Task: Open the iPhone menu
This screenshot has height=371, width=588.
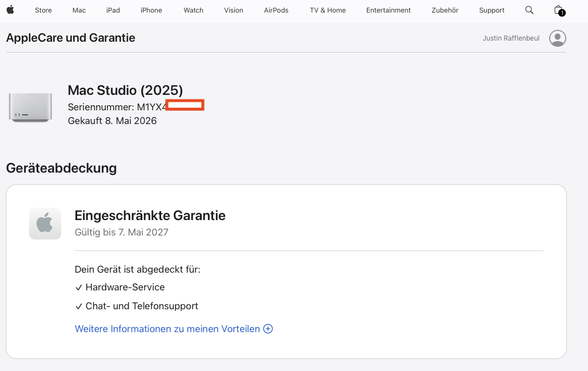Action: coord(151,10)
